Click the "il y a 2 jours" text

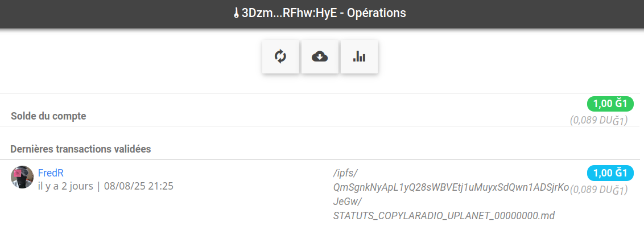pyautogui.click(x=65, y=186)
